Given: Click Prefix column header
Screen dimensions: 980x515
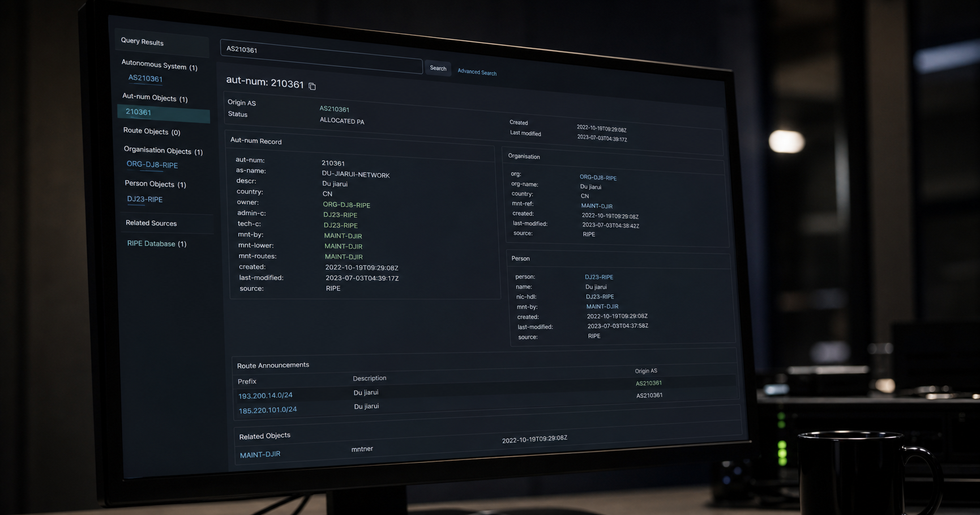Looking at the screenshot, I should point(247,381).
